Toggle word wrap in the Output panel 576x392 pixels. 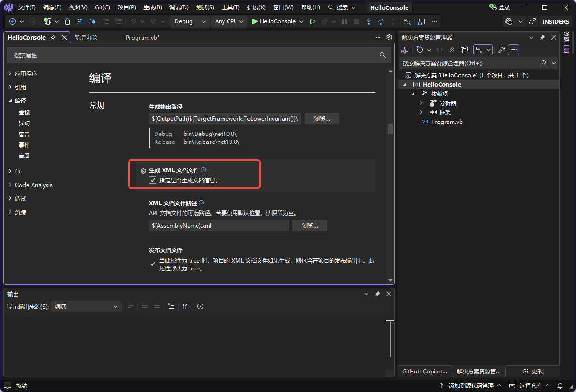pyautogui.click(x=185, y=306)
